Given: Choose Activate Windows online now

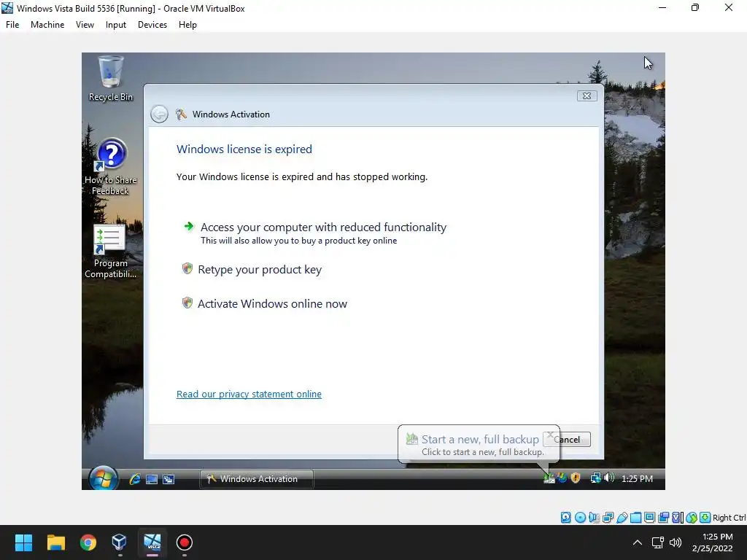Looking at the screenshot, I should click(x=266, y=304).
